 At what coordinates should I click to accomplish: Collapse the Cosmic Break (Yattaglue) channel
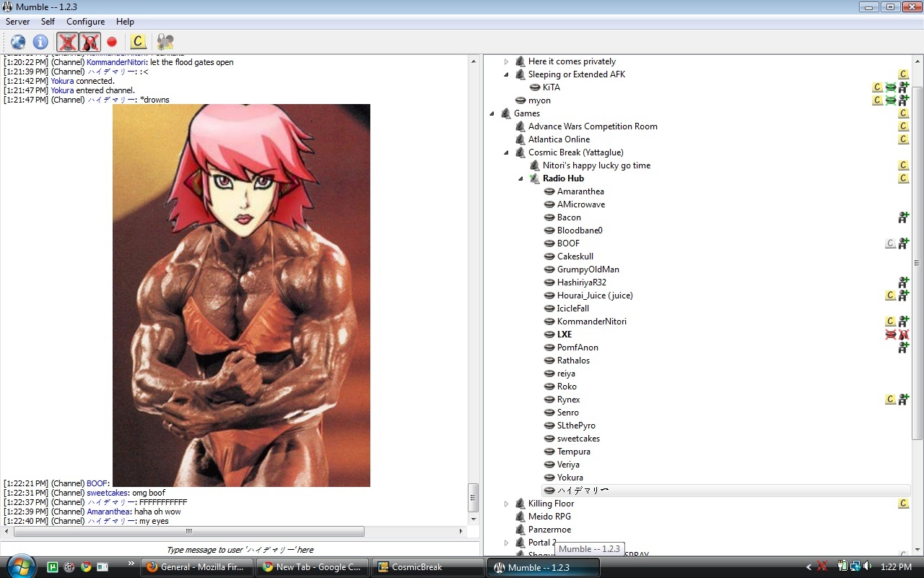(506, 152)
